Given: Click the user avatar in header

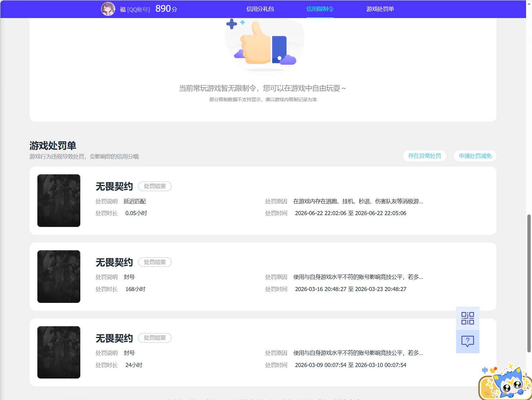Looking at the screenshot, I should click(108, 9).
